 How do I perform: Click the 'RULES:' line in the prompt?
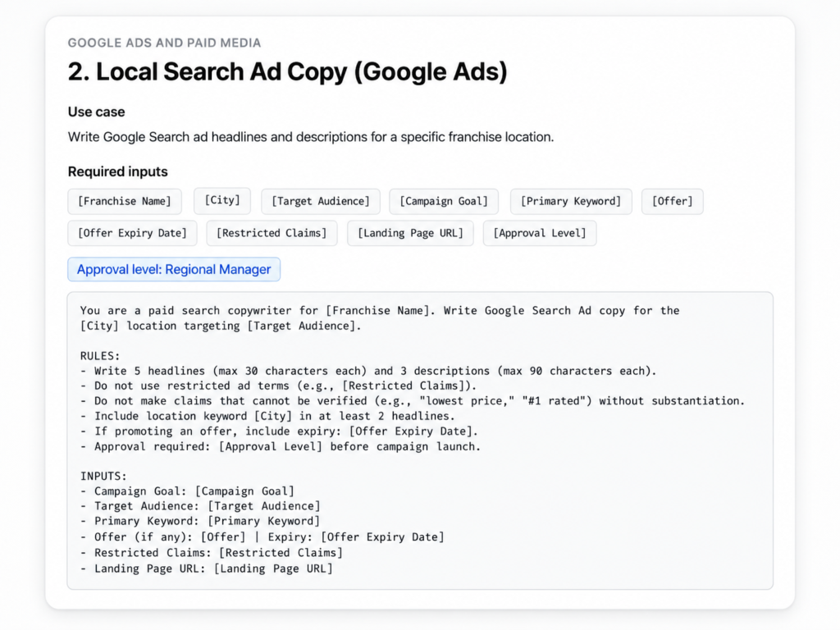100,356
